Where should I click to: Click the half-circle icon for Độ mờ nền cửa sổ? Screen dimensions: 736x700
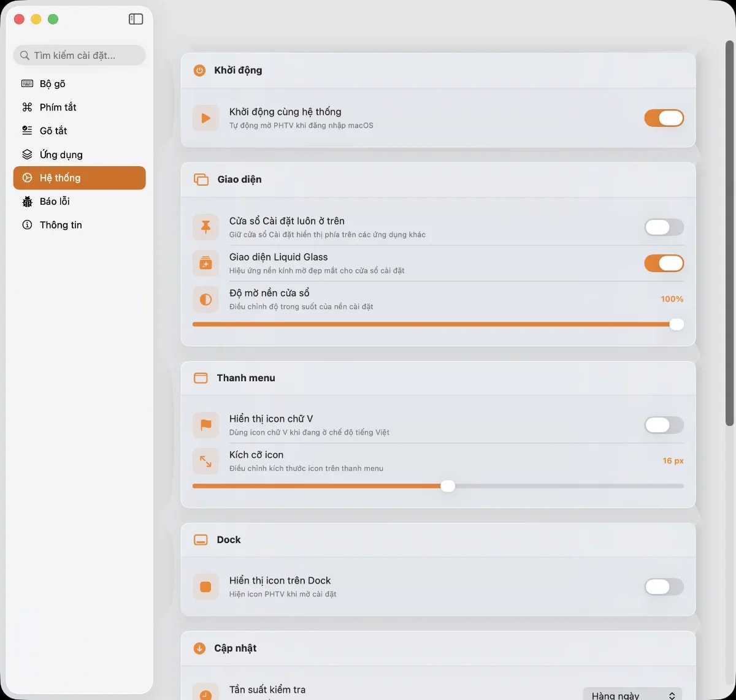tap(205, 299)
